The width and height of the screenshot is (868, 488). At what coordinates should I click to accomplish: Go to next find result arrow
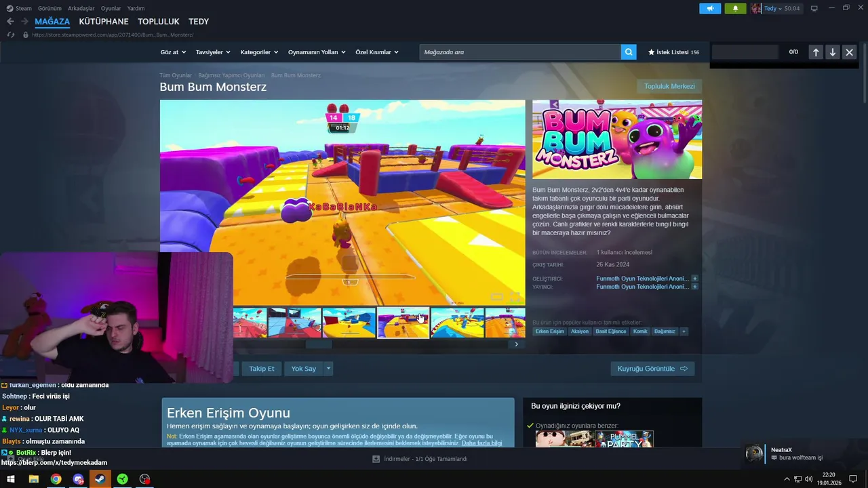(833, 52)
